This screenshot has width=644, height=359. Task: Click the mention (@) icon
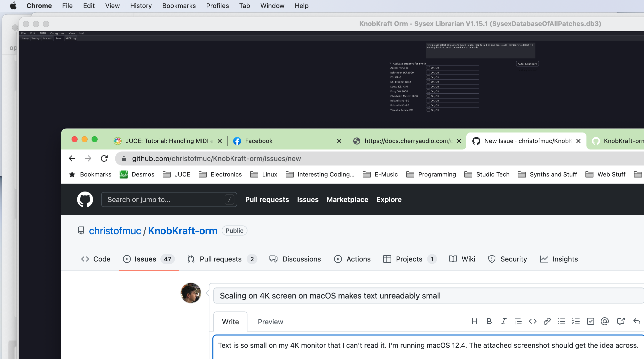click(605, 321)
